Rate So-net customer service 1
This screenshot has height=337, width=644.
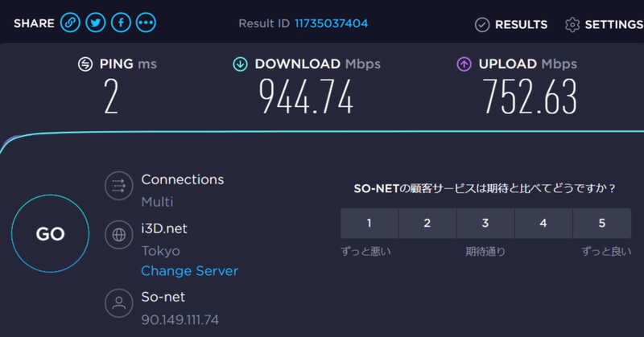369,224
